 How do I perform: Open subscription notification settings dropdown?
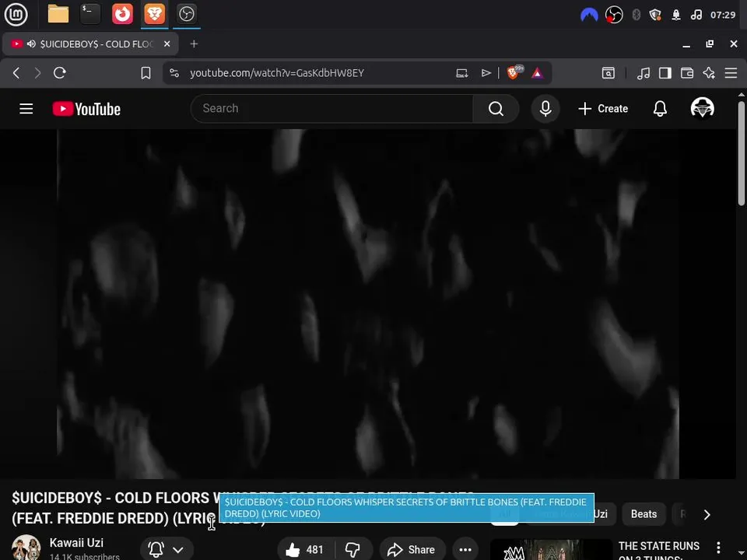167,550
